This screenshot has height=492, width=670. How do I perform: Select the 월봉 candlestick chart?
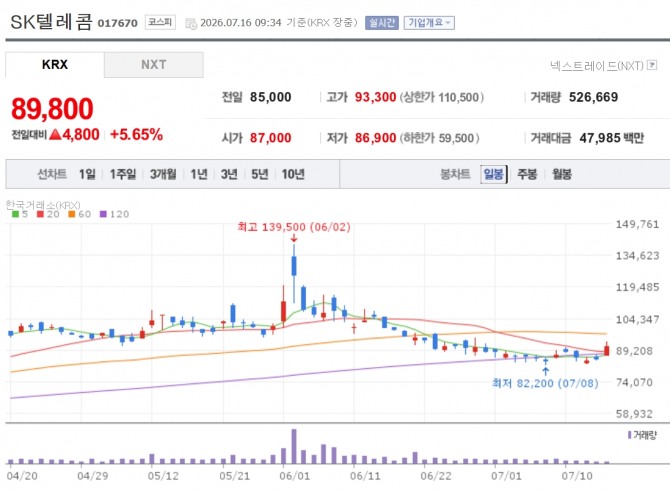(561, 174)
